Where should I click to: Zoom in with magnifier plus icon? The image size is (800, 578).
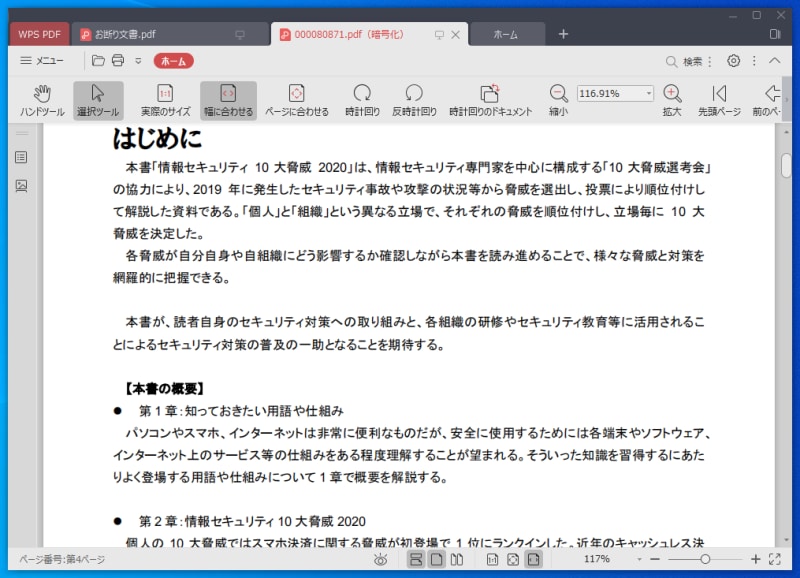coord(672,100)
